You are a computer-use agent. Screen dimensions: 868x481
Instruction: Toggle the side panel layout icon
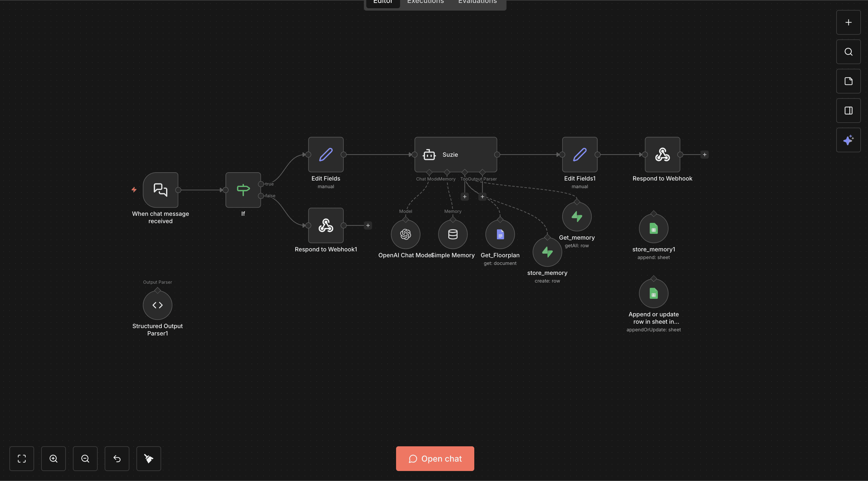pyautogui.click(x=848, y=111)
